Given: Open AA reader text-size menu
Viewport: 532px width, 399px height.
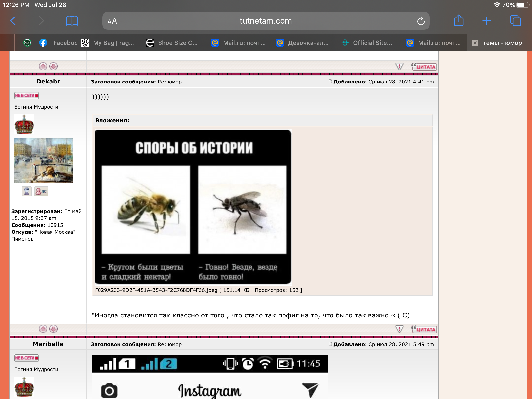Looking at the screenshot, I should 112,21.
